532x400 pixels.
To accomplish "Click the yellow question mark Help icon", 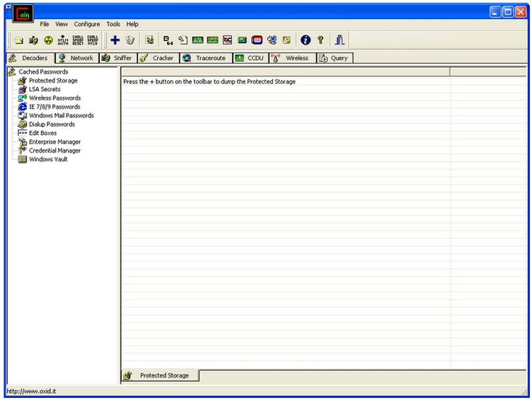I will (x=320, y=40).
